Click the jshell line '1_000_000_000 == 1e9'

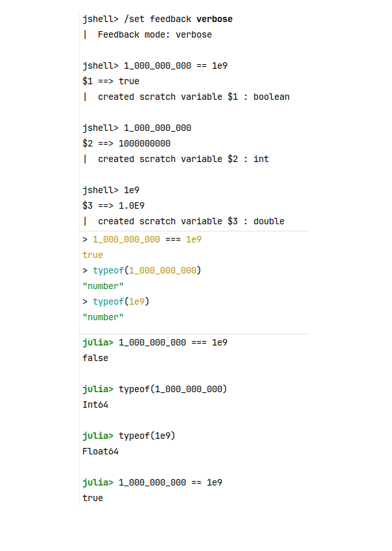[x=155, y=65]
